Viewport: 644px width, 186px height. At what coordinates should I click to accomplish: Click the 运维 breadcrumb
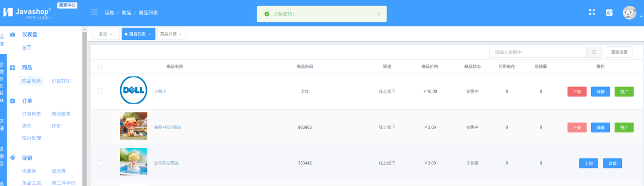pos(109,13)
